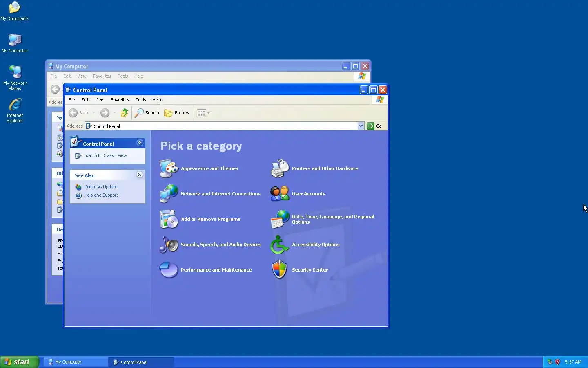Click the Control Panel title bar icon

pos(68,90)
